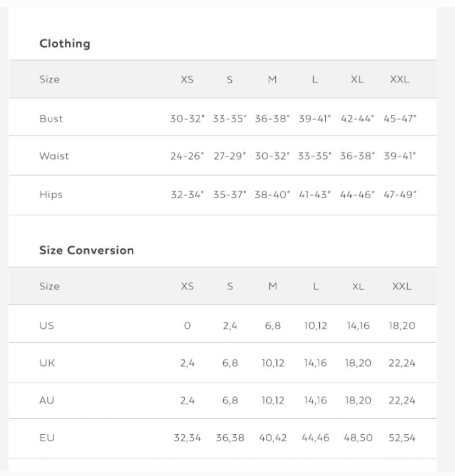
Task: Click the Hips row label
Action: tap(51, 194)
